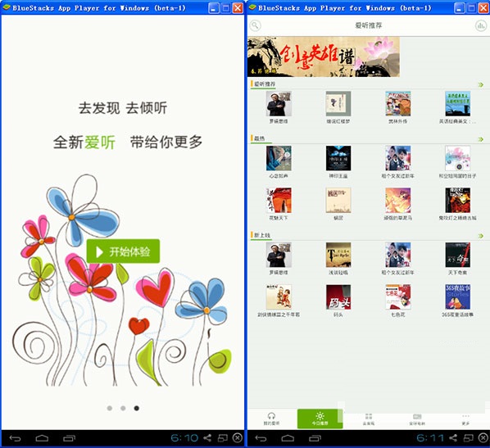
Task: Open the 天下奇案 album cover
Action: click(457, 255)
